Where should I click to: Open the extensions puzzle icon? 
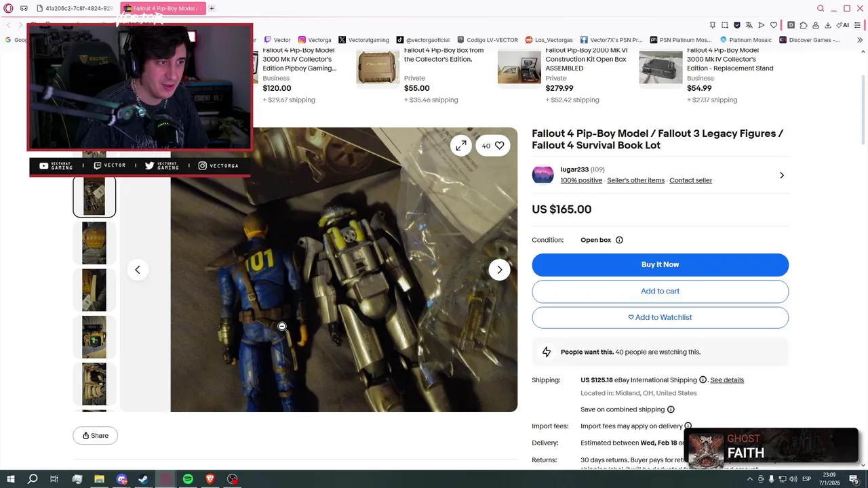pyautogui.click(x=804, y=25)
